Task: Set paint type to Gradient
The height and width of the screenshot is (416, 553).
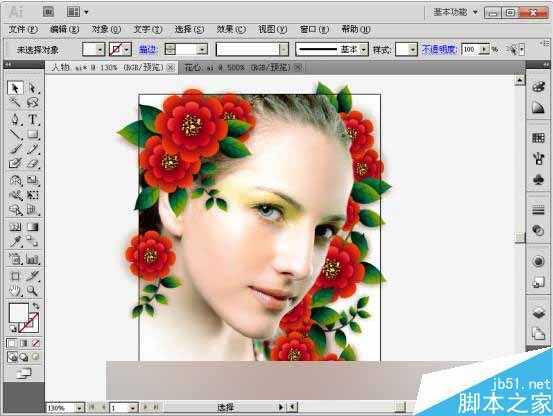Action: pyautogui.click(x=24, y=343)
